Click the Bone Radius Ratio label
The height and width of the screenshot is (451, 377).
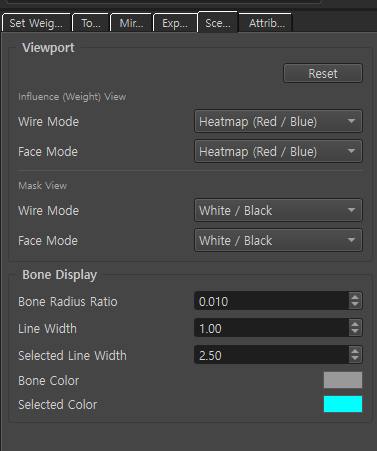coord(68,302)
